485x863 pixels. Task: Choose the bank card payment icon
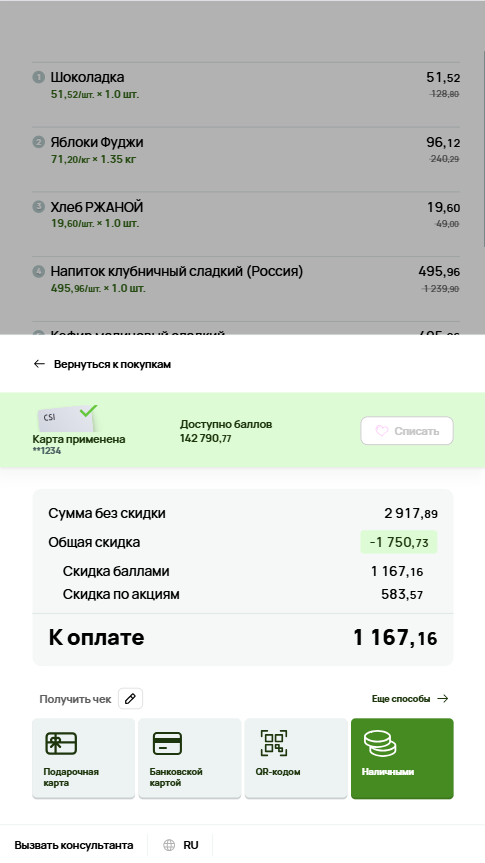point(167,744)
